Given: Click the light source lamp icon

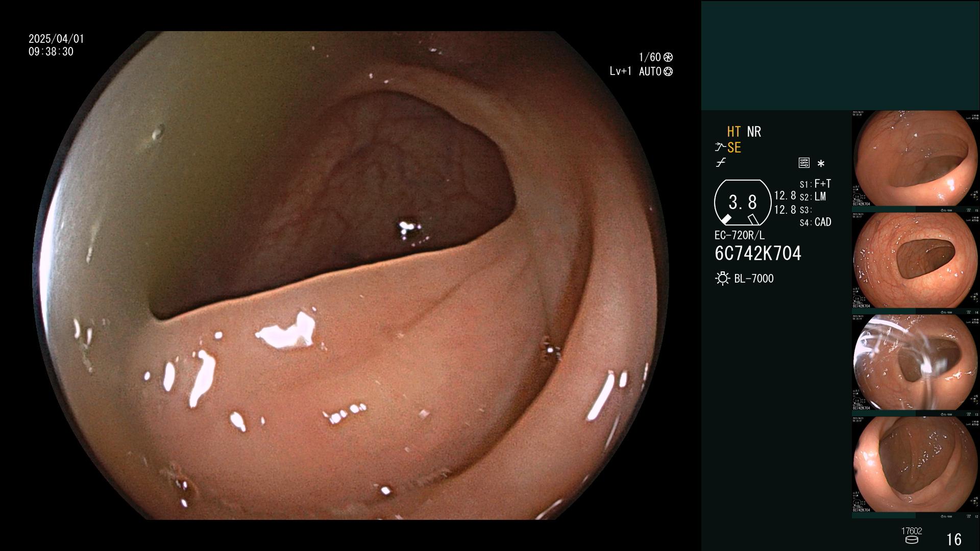Looking at the screenshot, I should 722,279.
